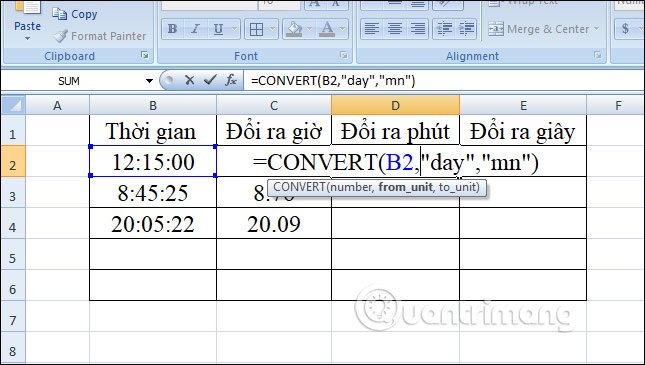
Task: Click the 'Đổi ra giờ' header cell
Action: tap(274, 130)
